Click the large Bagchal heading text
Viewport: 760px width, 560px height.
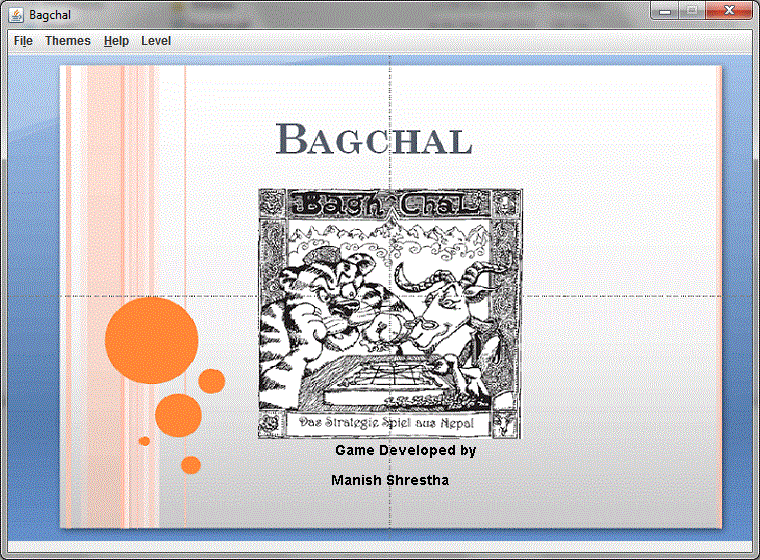point(373,140)
